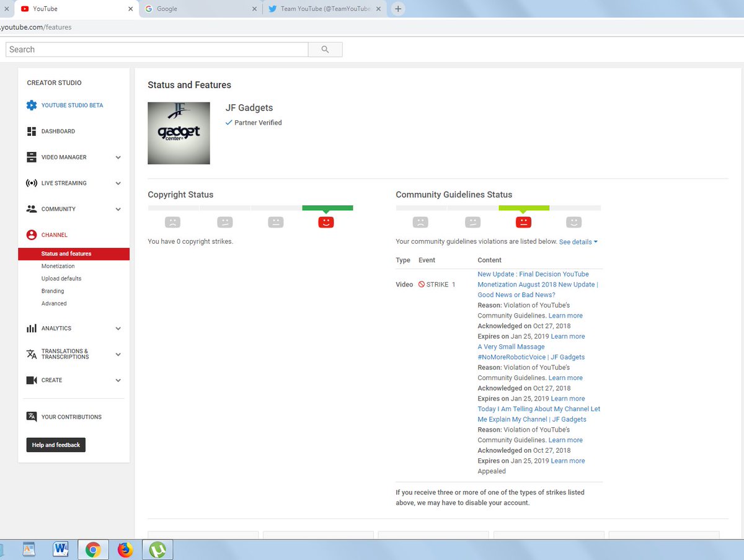Click 'You have 0 copyright strikes.' text
Screen dimensions: 744x560
190,241
